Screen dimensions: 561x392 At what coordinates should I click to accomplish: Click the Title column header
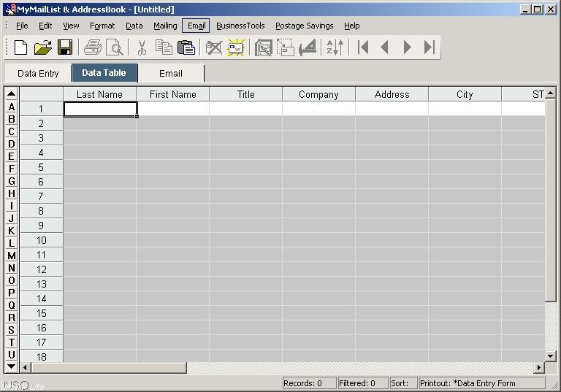245,94
